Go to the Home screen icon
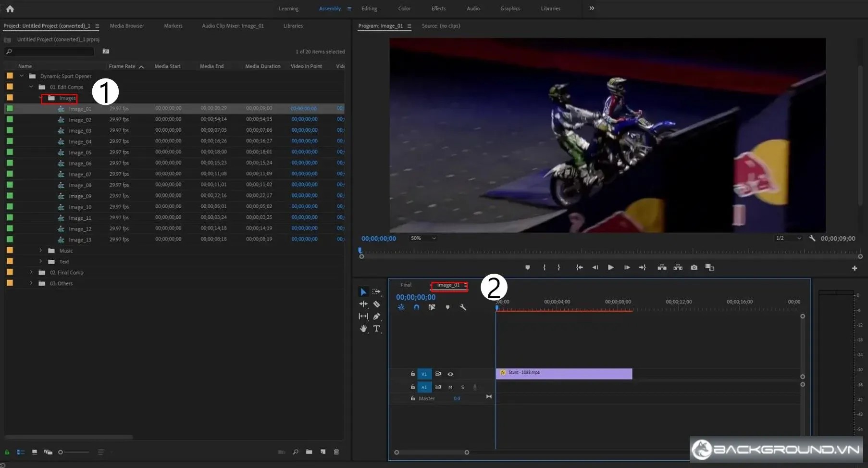The width and height of the screenshot is (868, 468). pyautogui.click(x=10, y=9)
